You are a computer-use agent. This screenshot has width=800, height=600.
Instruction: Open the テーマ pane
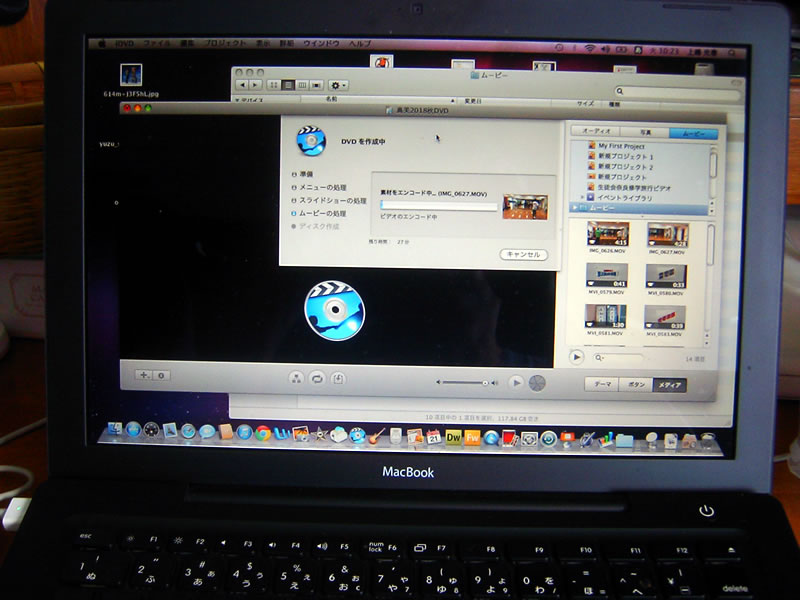coord(602,384)
